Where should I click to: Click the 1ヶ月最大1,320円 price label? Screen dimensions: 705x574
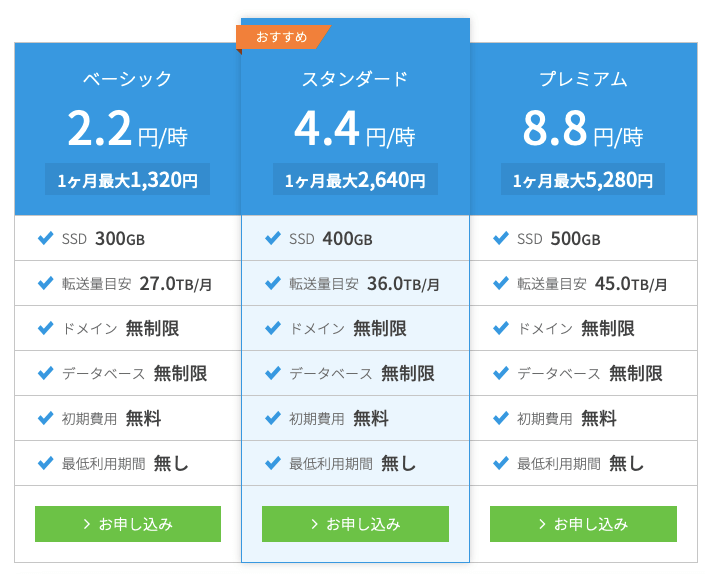(127, 180)
